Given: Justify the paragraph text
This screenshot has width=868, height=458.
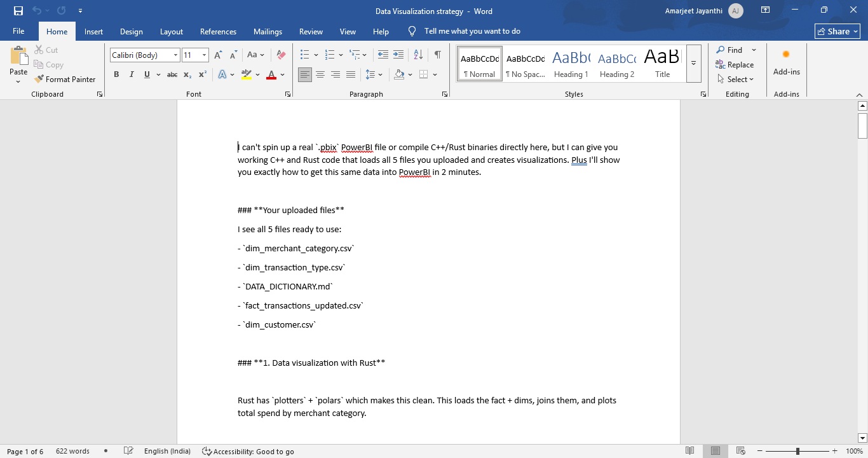Looking at the screenshot, I should click(351, 74).
